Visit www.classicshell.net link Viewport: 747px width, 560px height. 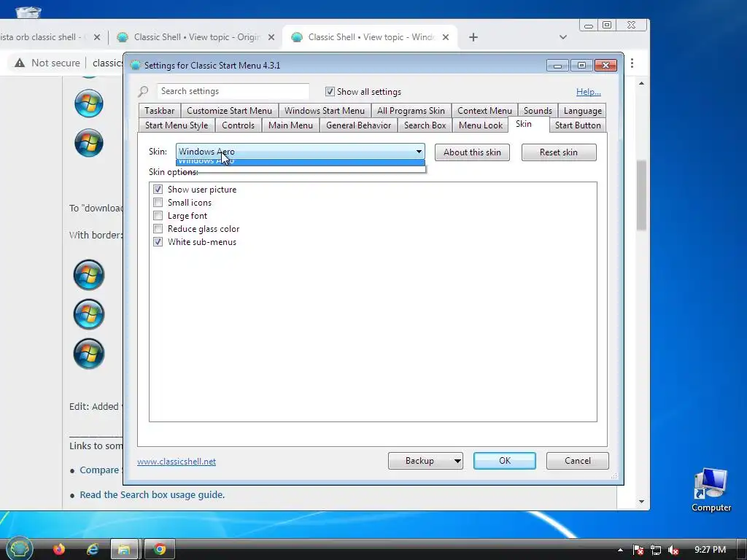(x=177, y=462)
